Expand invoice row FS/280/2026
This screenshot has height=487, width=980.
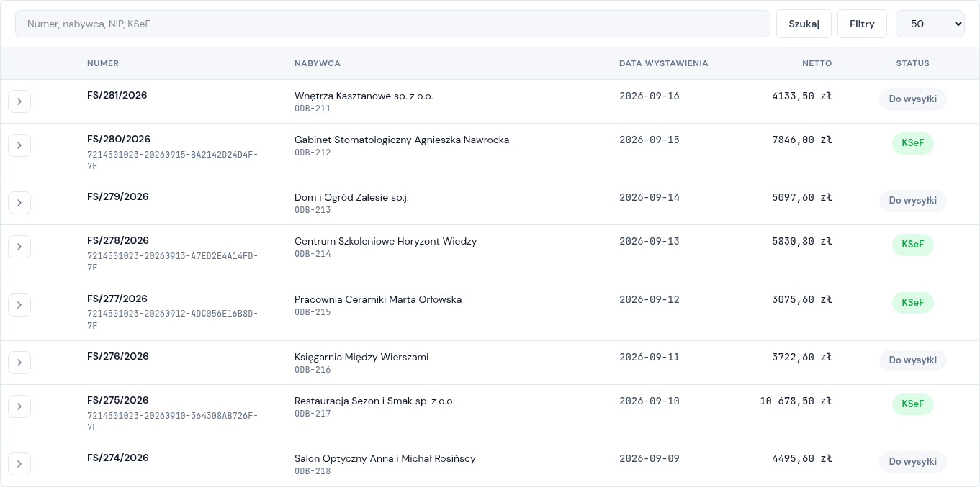coord(19,145)
